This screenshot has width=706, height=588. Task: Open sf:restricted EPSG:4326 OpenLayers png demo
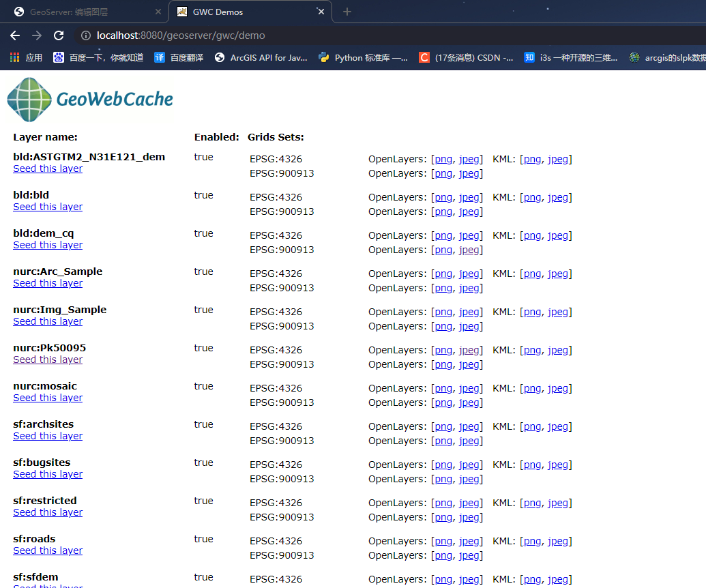[443, 503]
